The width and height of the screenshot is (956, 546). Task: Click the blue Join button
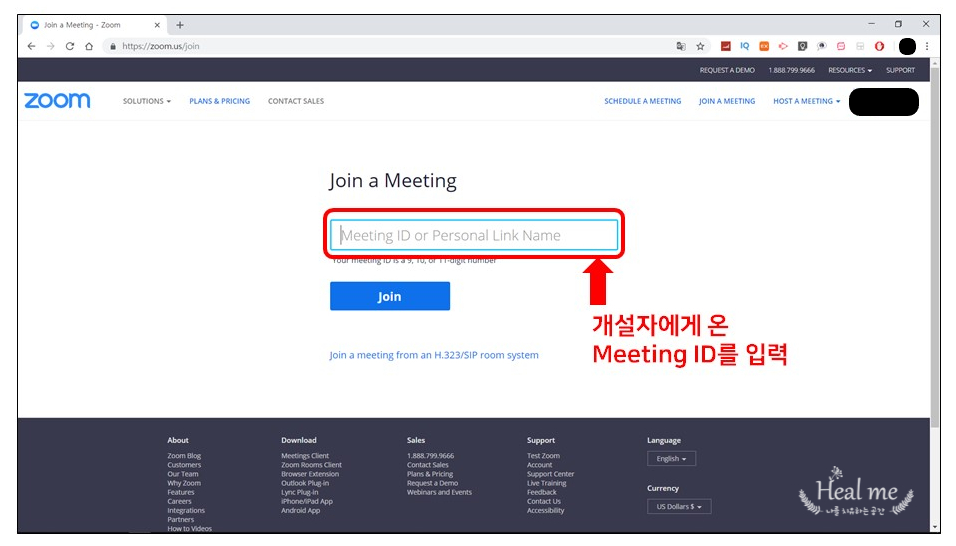tap(390, 296)
